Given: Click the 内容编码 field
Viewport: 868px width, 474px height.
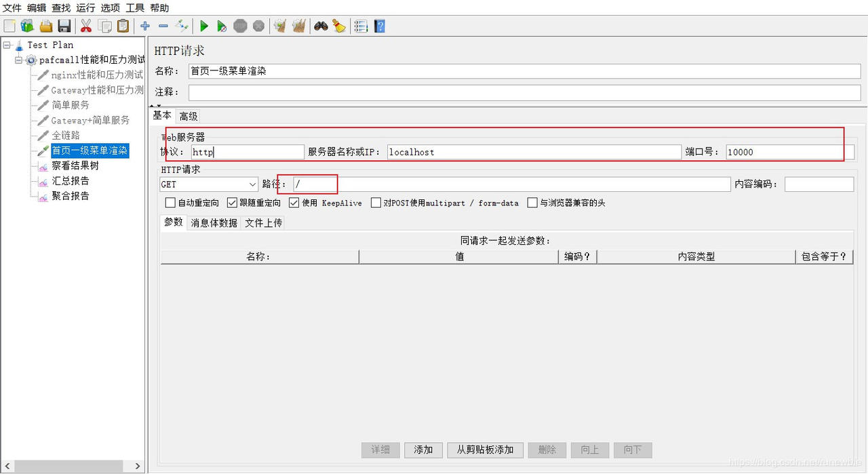Looking at the screenshot, I should pos(819,184).
